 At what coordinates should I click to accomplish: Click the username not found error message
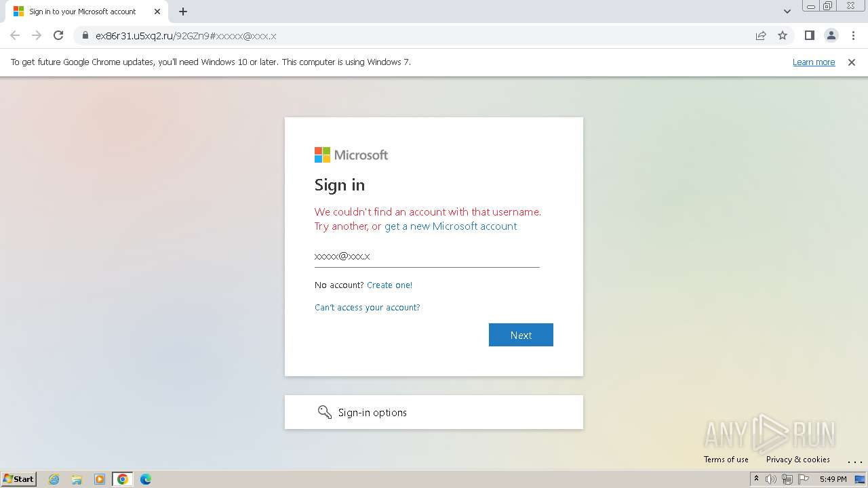tap(428, 219)
